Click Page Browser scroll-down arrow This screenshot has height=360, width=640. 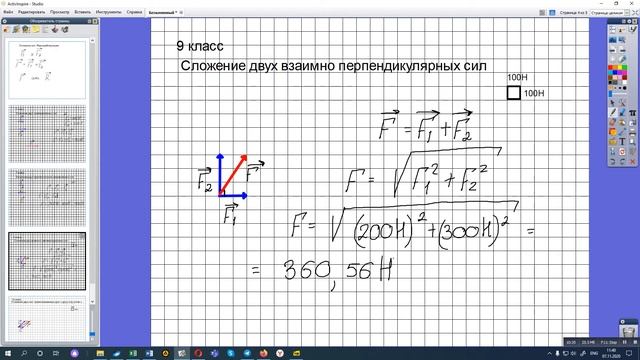tap(92, 302)
